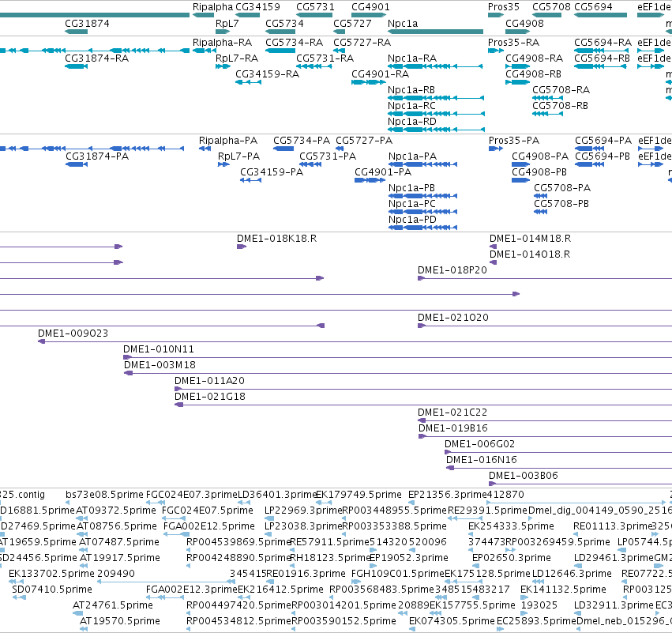Click the RpL7 gene label without suffix
Viewport: 672px width, 633px height.
click(227, 23)
